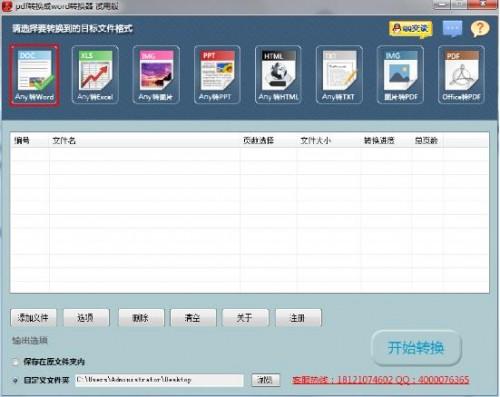This screenshot has width=500, height=397.
Task: Click the Clear list button
Action: (193, 318)
